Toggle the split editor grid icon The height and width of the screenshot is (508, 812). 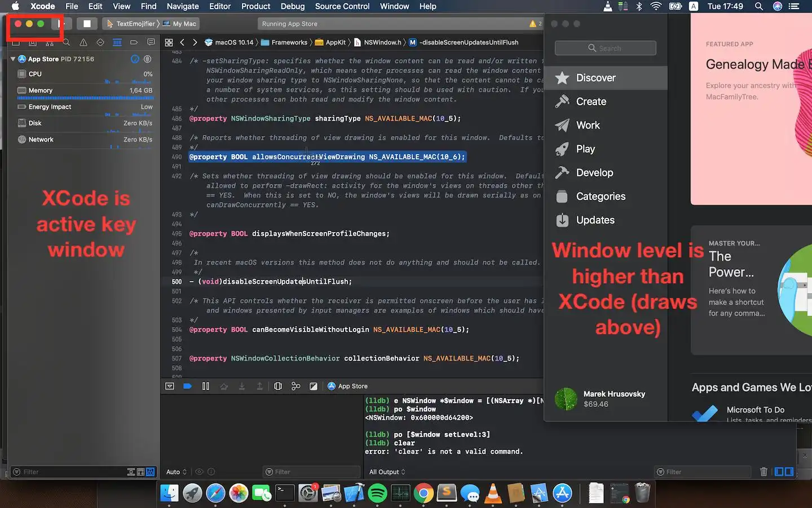[169, 42]
